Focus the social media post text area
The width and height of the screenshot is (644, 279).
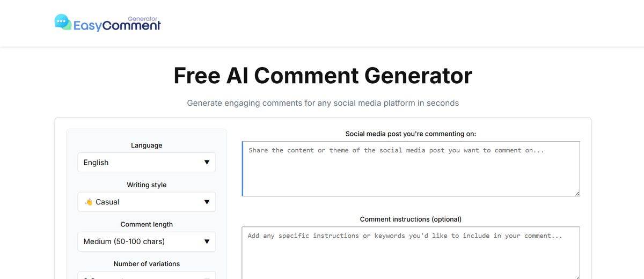click(411, 169)
